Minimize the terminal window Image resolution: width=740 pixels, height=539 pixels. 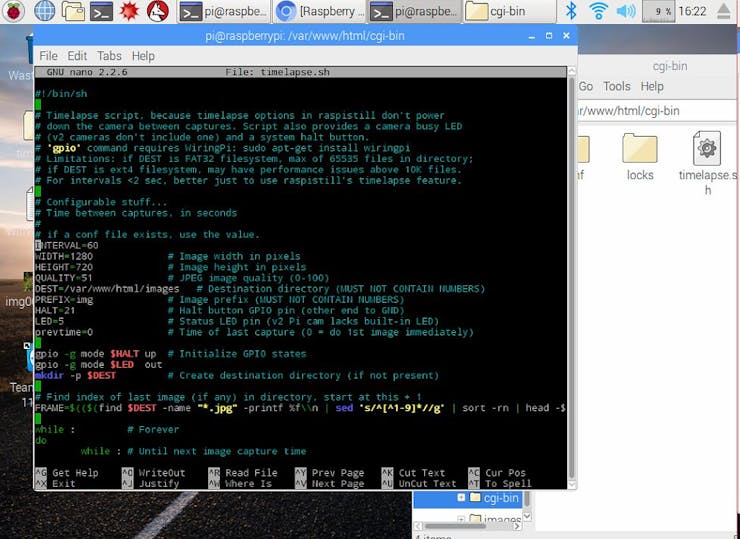click(532, 36)
